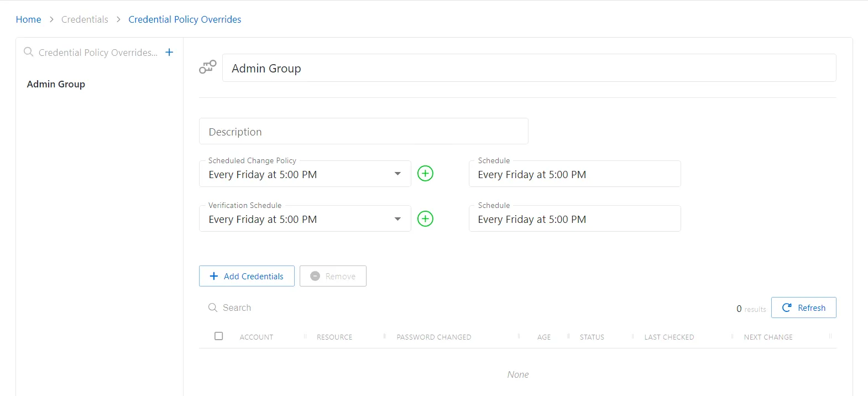The image size is (868, 396).
Task: Add a new Verification Schedule with the green plus
Action: point(425,218)
